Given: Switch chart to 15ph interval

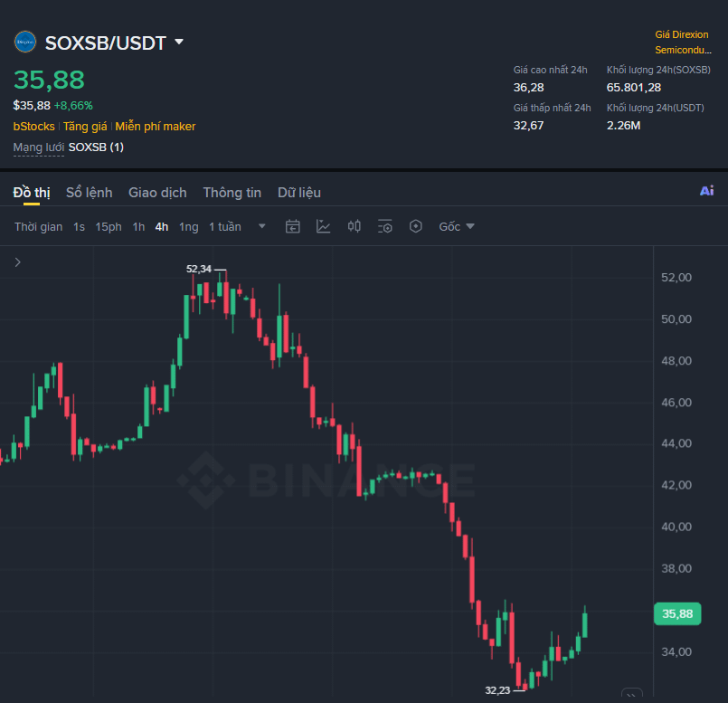Looking at the screenshot, I should coord(109,227).
